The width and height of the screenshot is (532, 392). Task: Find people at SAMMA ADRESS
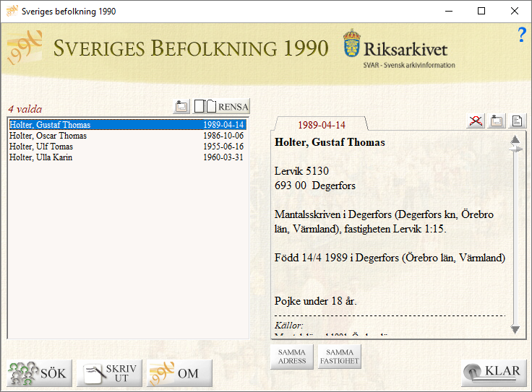click(292, 357)
